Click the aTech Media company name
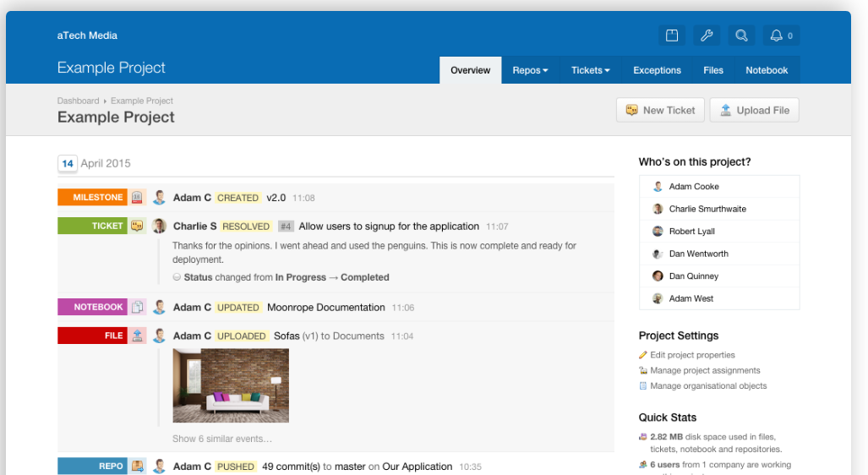Image resolution: width=868 pixels, height=475 pixels. (x=87, y=35)
